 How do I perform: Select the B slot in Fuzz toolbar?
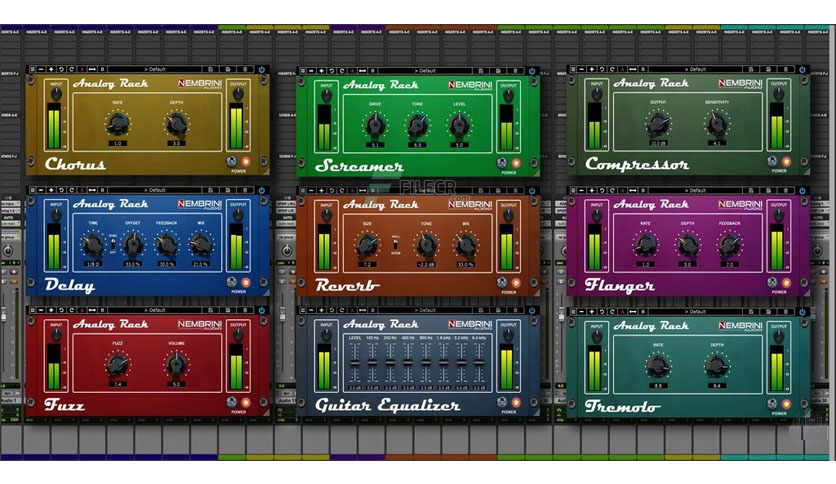tap(102, 310)
